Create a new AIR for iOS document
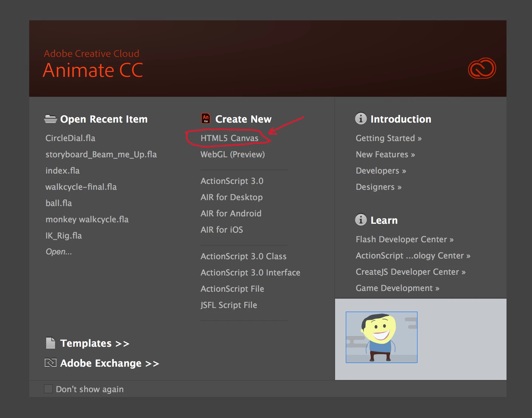 (222, 230)
